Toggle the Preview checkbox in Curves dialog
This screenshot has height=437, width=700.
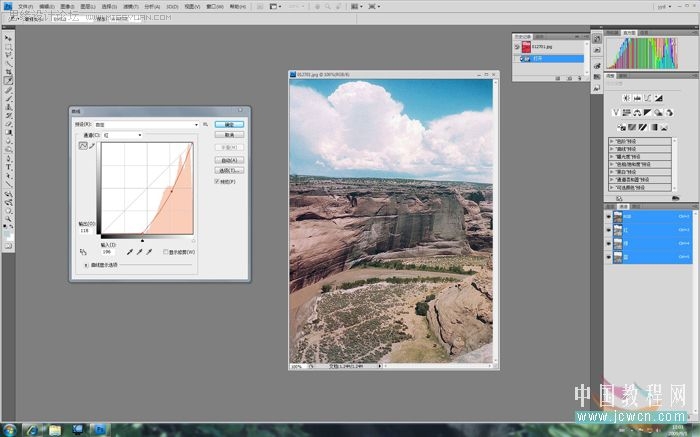(x=217, y=182)
